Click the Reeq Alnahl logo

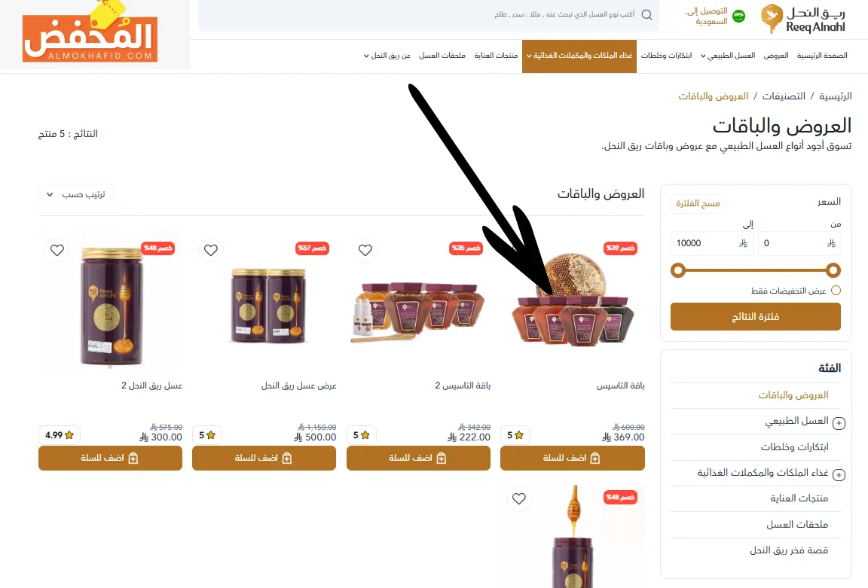[x=803, y=20]
